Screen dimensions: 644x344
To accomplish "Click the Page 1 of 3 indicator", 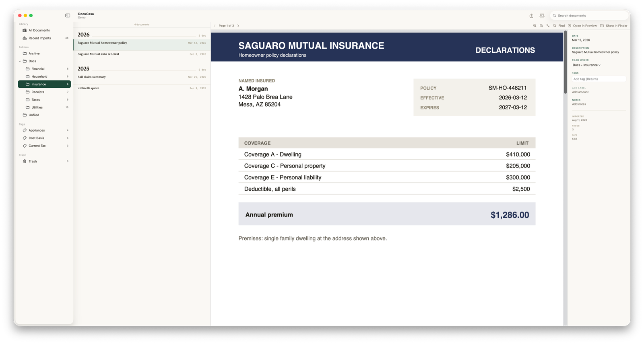I will coord(226,26).
